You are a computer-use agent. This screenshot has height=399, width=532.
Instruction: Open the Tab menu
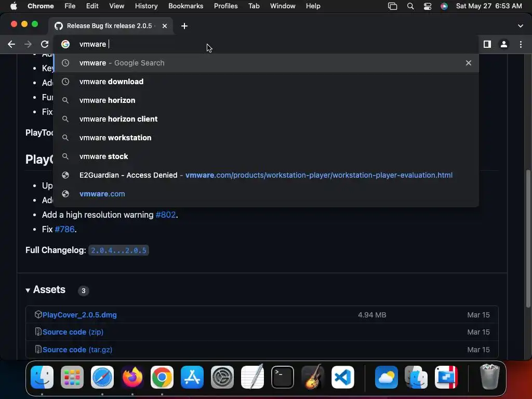point(254,6)
